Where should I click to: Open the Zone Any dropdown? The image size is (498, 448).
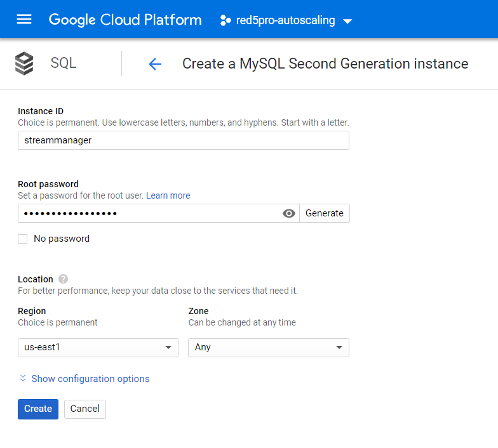(x=269, y=348)
